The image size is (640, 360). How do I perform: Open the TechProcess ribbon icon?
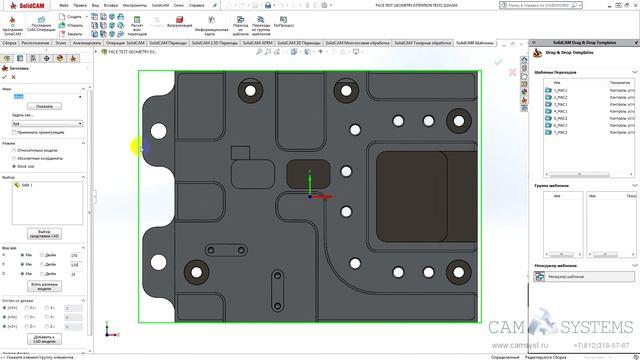(283, 19)
